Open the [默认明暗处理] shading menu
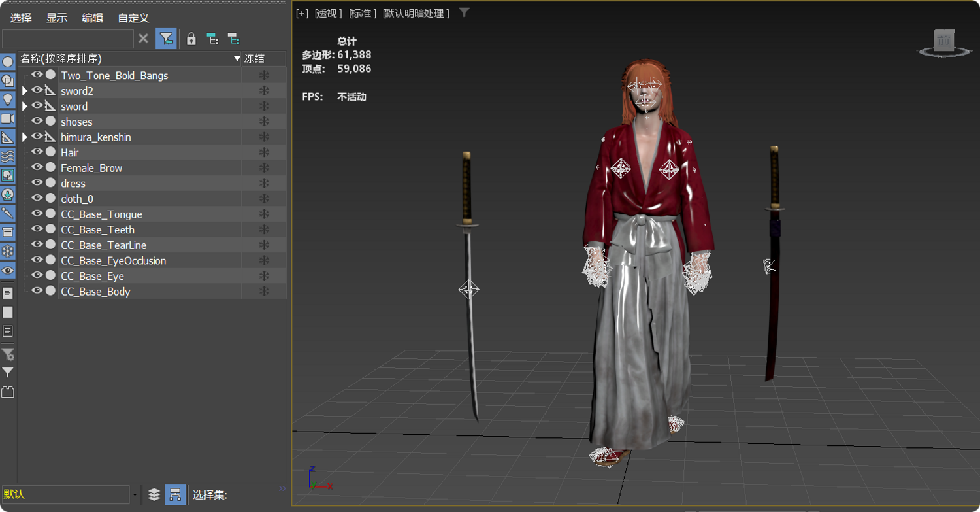Viewport: 980px width, 512px height. (416, 13)
